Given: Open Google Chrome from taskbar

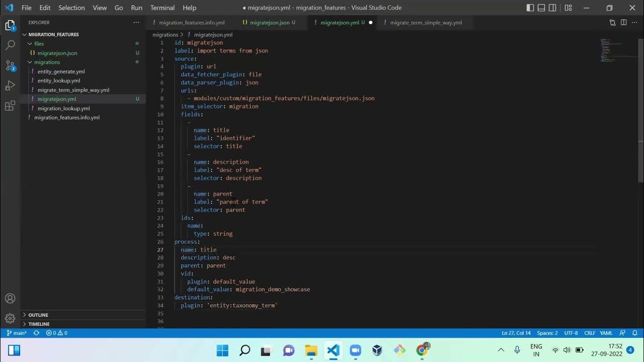Looking at the screenshot, I should point(422,350).
